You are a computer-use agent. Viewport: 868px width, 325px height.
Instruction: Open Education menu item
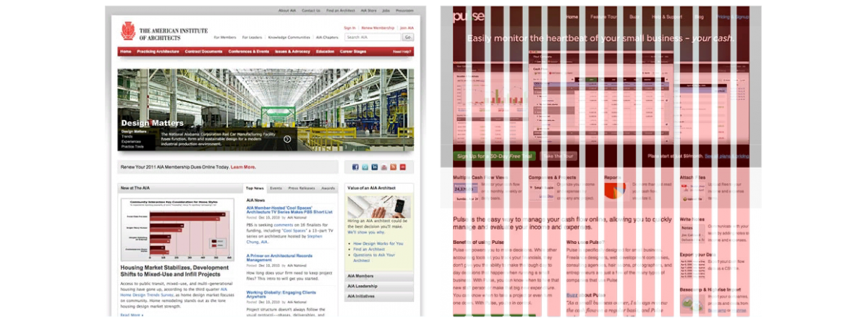325,51
